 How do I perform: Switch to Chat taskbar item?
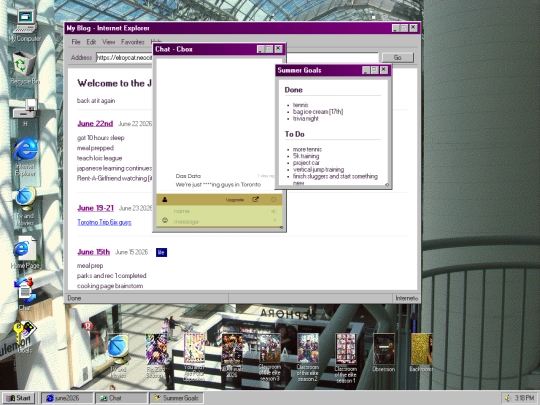[121, 398]
